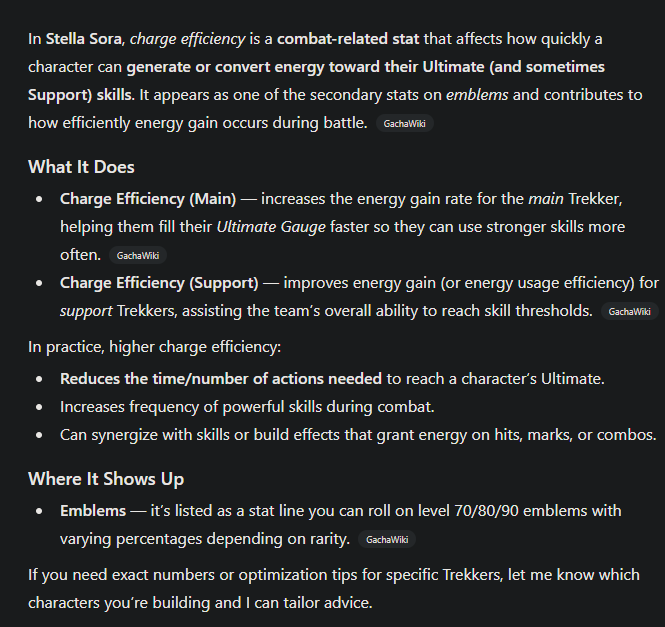This screenshot has width=665, height=627.
Task: Click the italic "support" word before Trekkers
Action: coord(85,311)
